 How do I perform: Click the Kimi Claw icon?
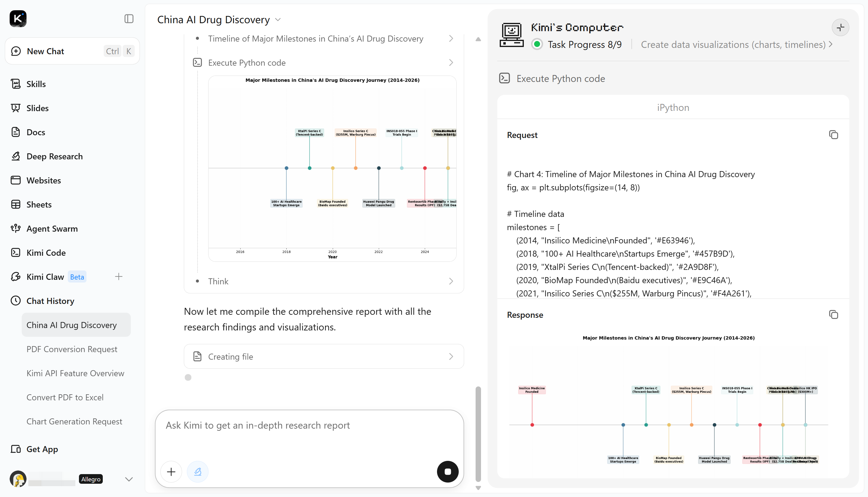click(16, 277)
